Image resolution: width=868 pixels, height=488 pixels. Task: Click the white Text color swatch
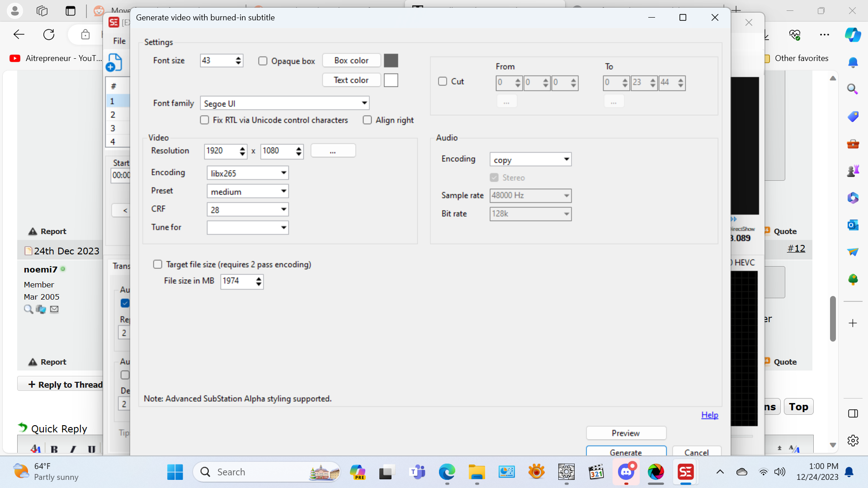391,80
